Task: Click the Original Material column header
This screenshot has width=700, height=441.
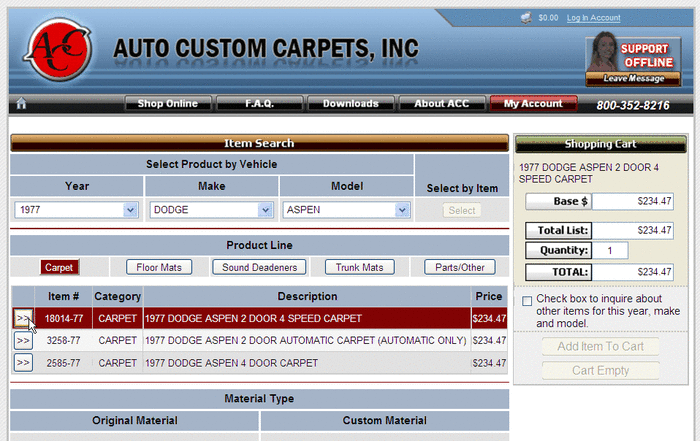Action: click(134, 420)
